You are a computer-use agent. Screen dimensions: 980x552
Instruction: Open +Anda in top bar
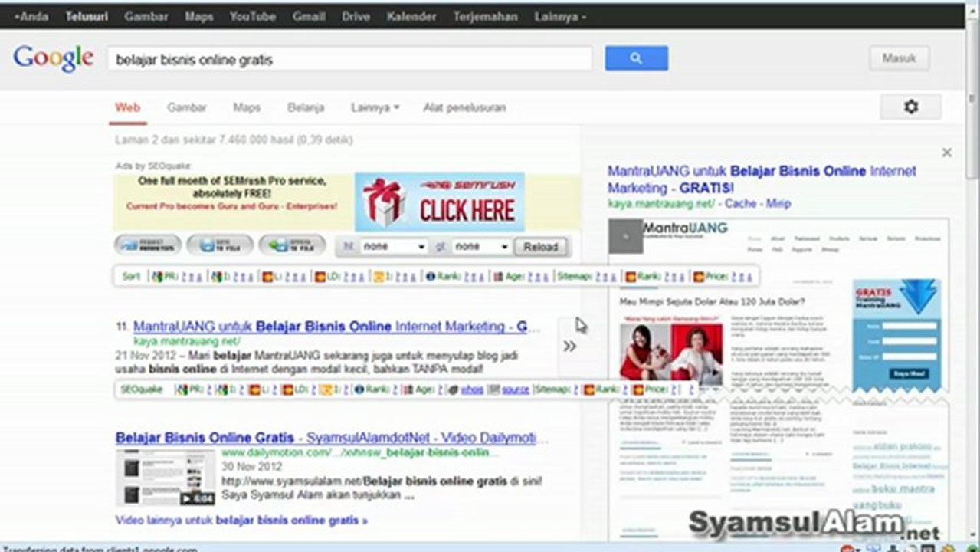click(31, 16)
